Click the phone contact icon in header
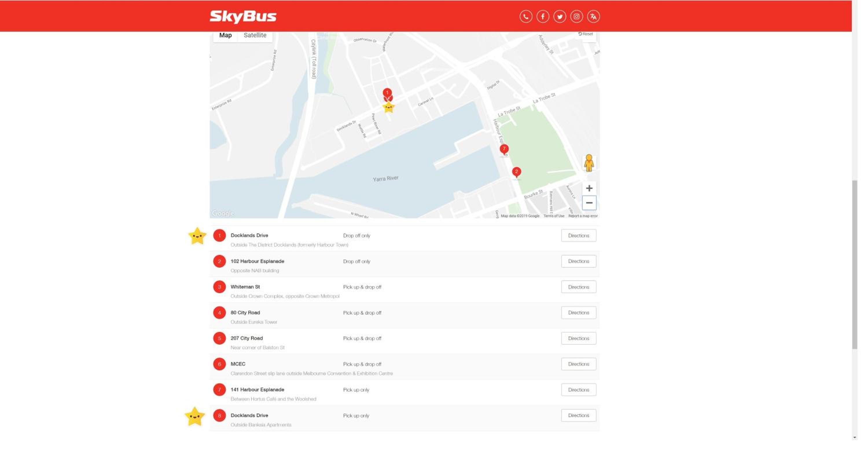The image size is (868, 453). pos(526,16)
